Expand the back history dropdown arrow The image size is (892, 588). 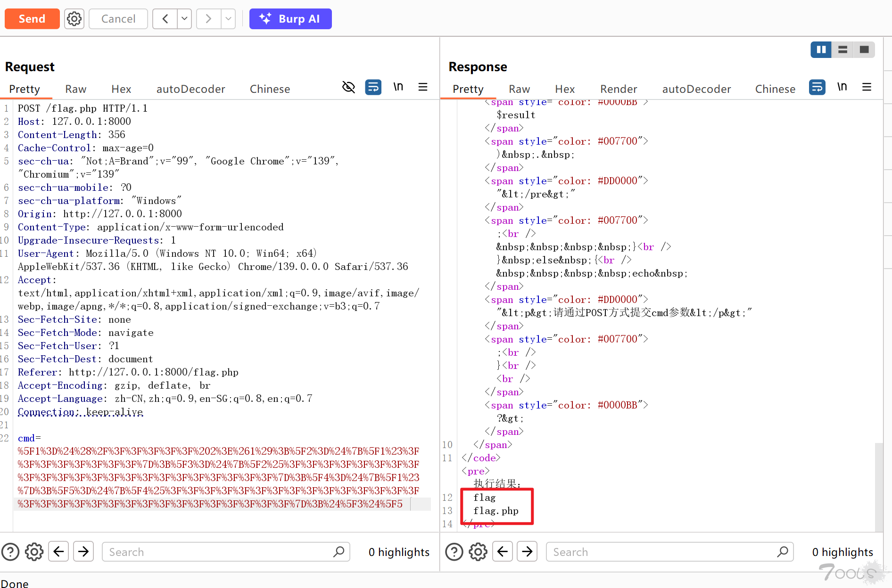pyautogui.click(x=184, y=19)
